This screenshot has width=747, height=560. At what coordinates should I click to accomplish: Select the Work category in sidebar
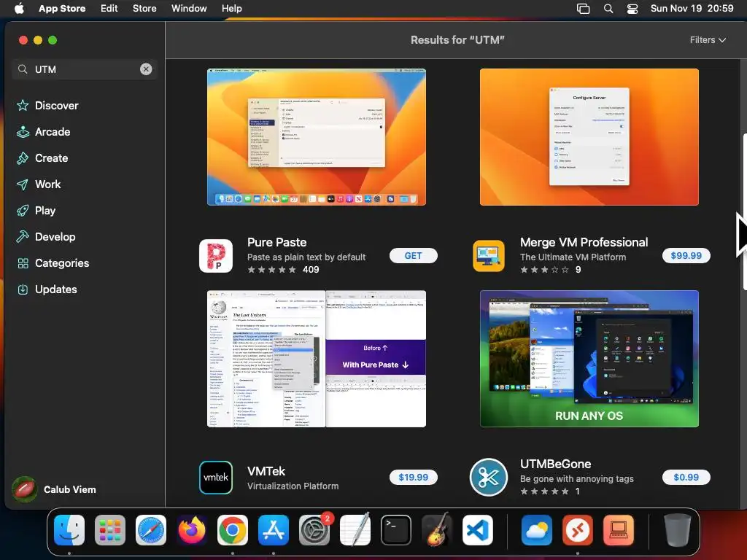click(x=39, y=184)
